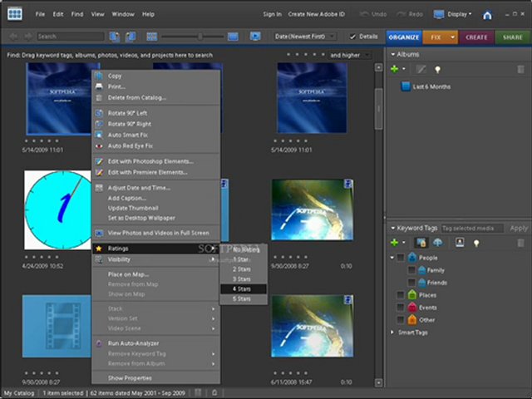Check the People tag checkbox

point(401,258)
